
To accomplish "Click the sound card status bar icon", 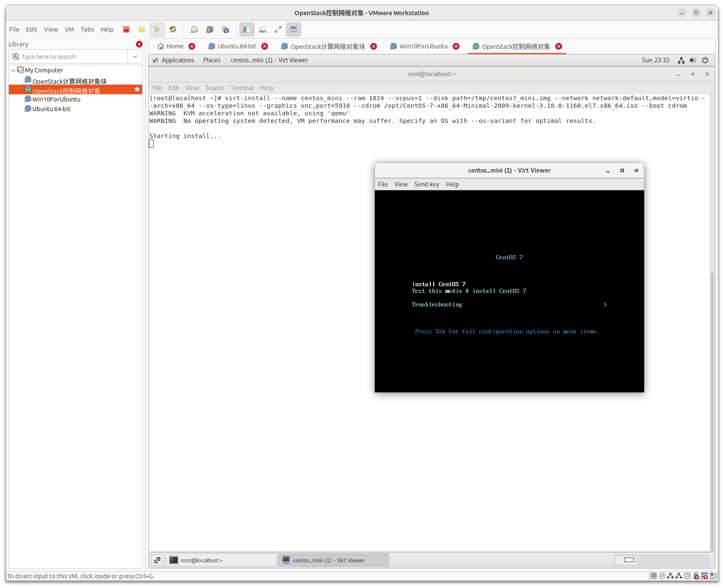I will click(687, 576).
